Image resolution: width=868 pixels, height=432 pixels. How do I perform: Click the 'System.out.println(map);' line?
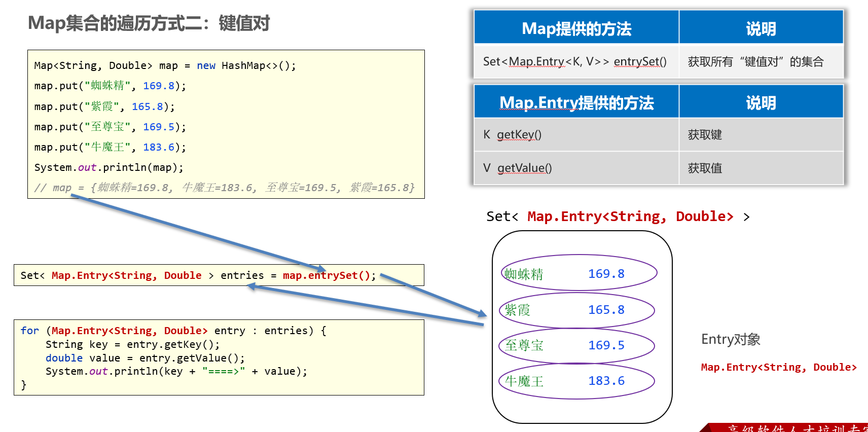coord(108,167)
